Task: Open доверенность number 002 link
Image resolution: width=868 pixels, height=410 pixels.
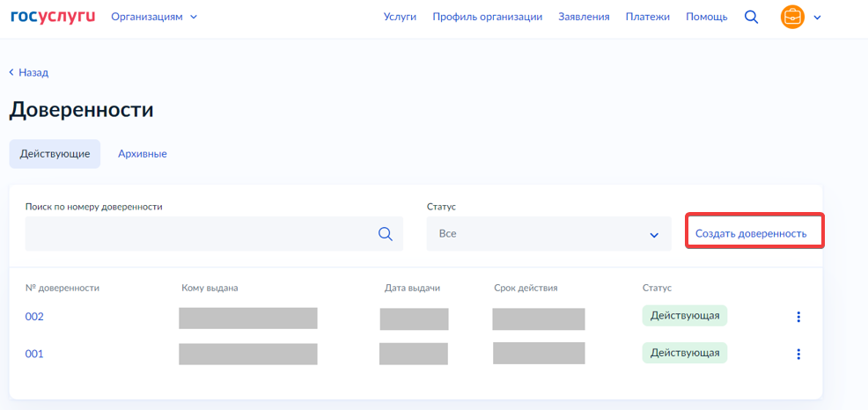Action: click(x=34, y=317)
